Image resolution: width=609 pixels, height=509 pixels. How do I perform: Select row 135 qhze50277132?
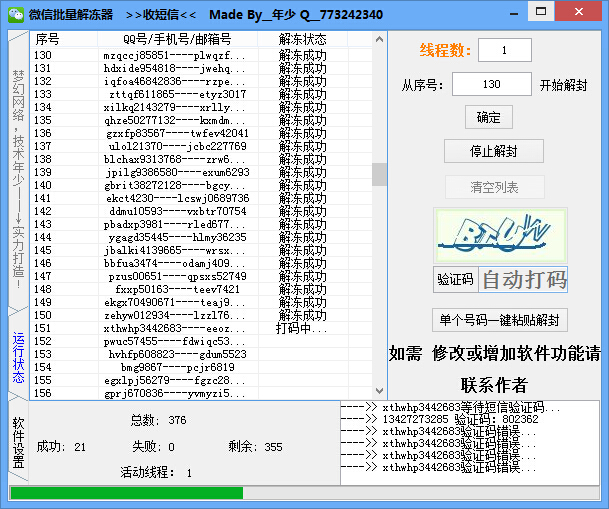pos(201,120)
